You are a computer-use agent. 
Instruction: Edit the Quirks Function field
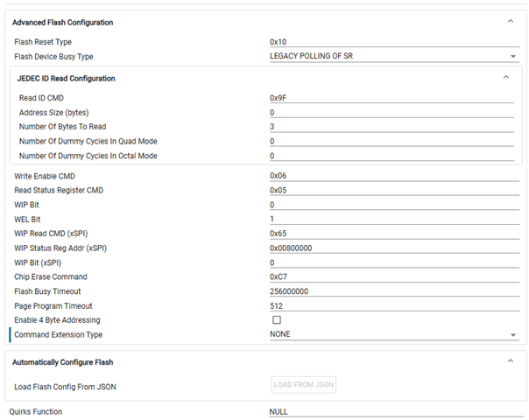(x=396, y=412)
